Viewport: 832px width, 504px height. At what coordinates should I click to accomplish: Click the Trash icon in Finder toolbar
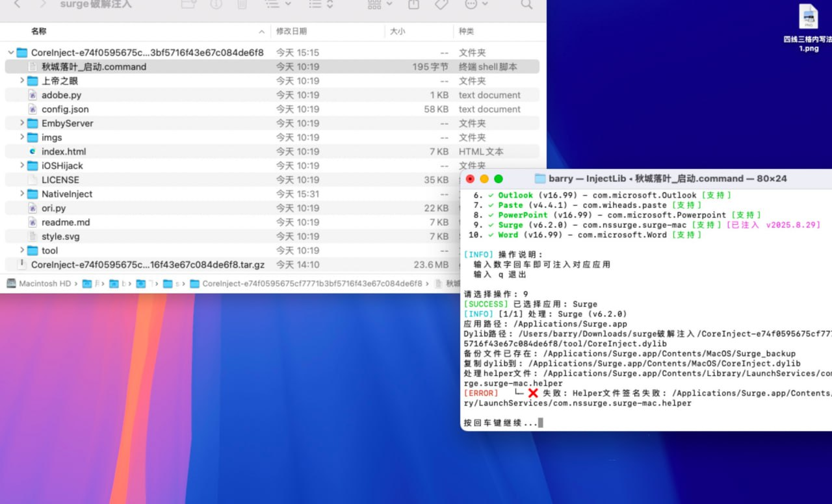241,5
